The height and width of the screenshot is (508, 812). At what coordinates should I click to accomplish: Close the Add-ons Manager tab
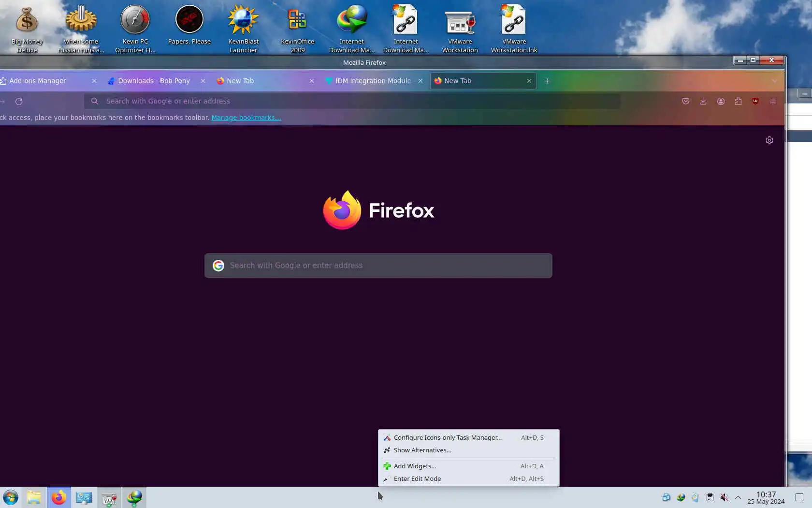[x=94, y=81]
